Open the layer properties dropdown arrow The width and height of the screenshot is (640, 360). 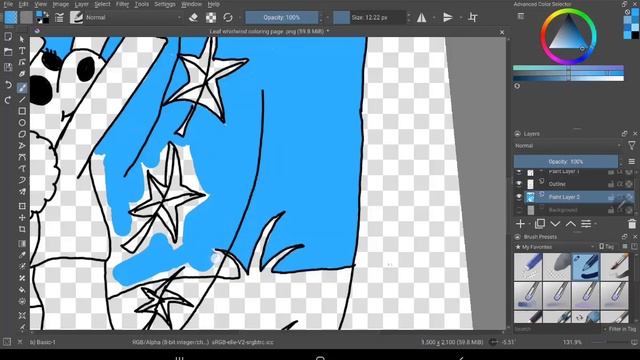coord(596,224)
